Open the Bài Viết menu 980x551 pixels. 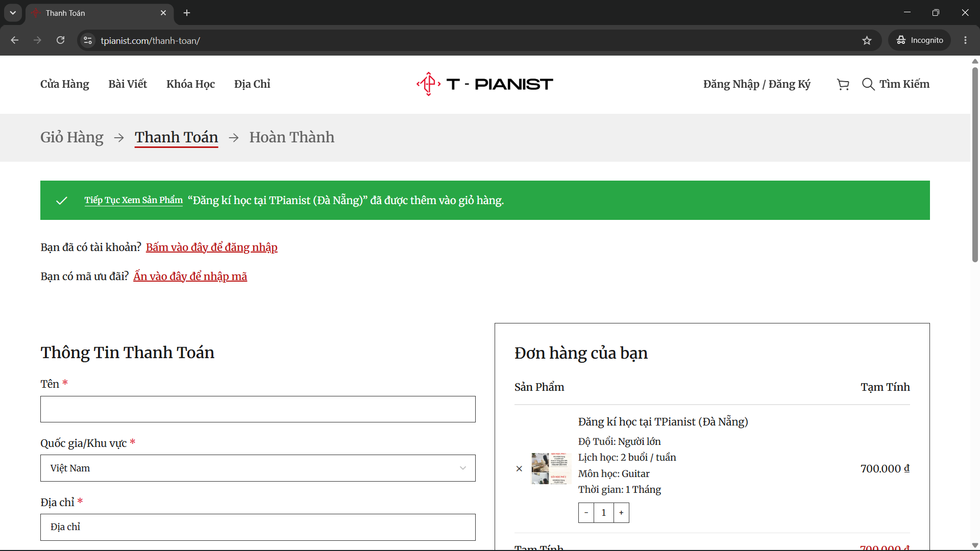128,84
